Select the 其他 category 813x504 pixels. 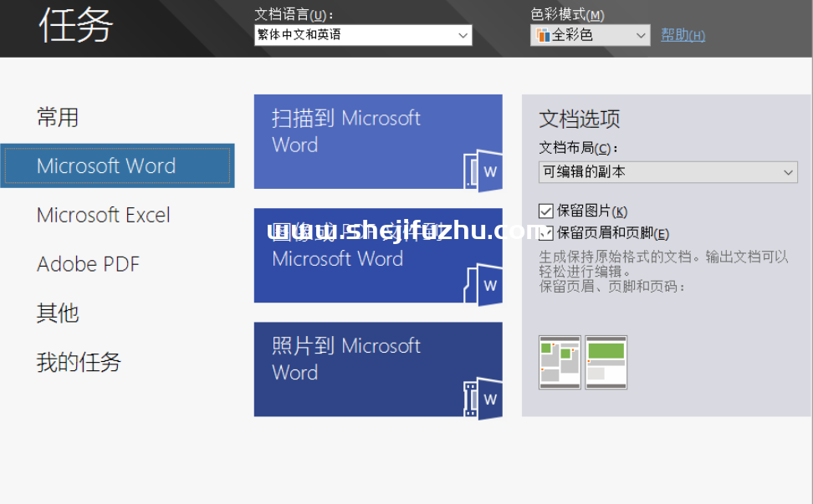pos(58,313)
